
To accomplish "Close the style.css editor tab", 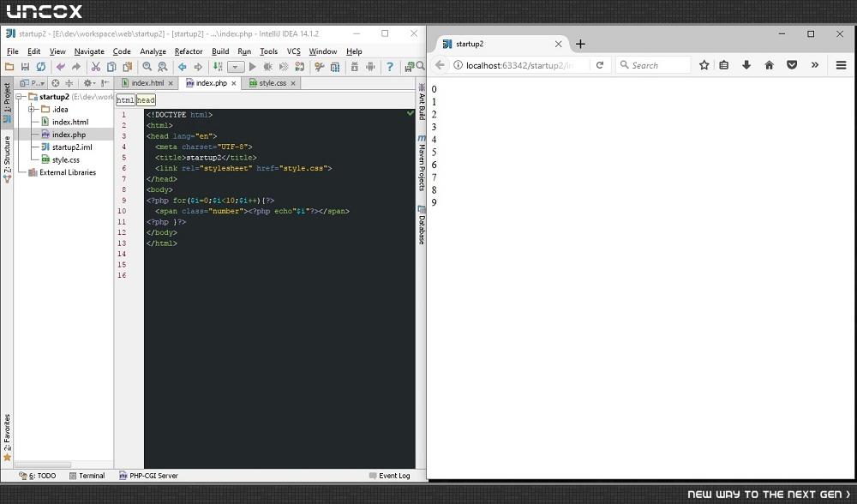I will pos(293,84).
